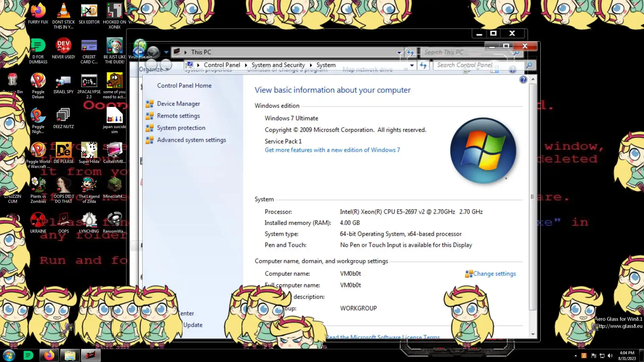The image size is (644, 362).
Task: Open Firefox from the taskbar
Action: click(x=49, y=355)
